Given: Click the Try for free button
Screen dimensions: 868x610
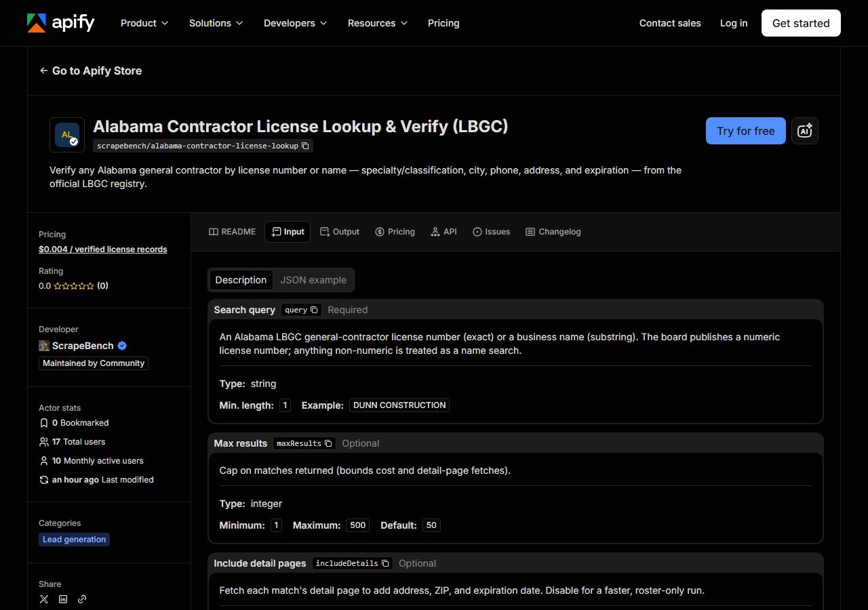Looking at the screenshot, I should 746,131.
